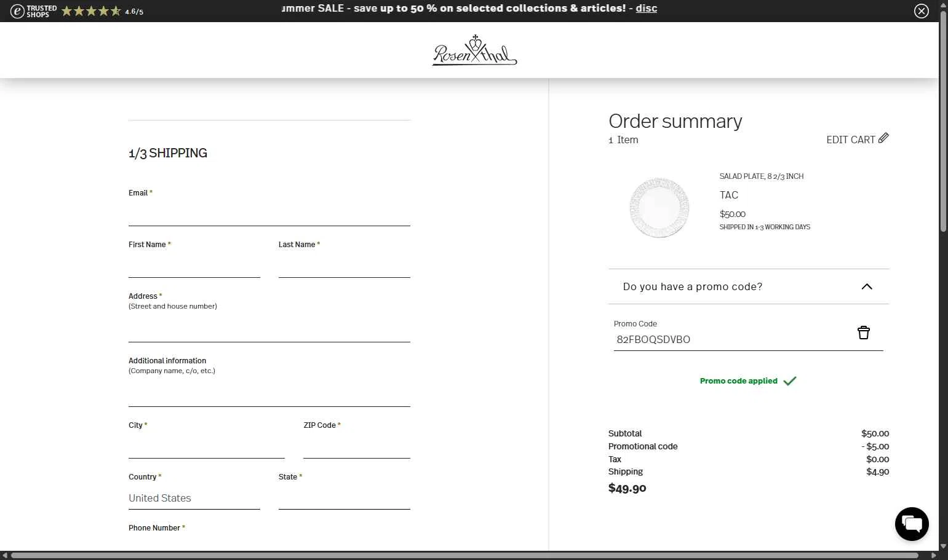Click the discover link in sale banner
Viewport: 948px width, 560px height.
[x=646, y=8]
